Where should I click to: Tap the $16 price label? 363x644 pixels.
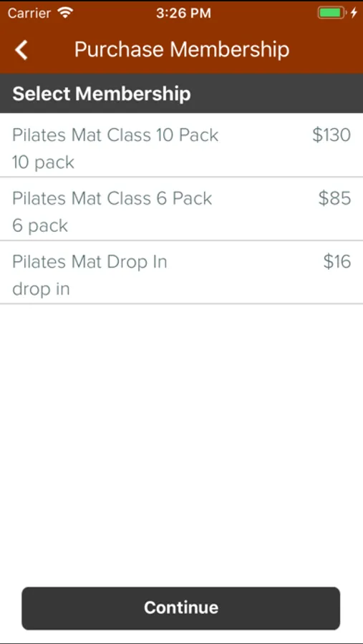(337, 262)
